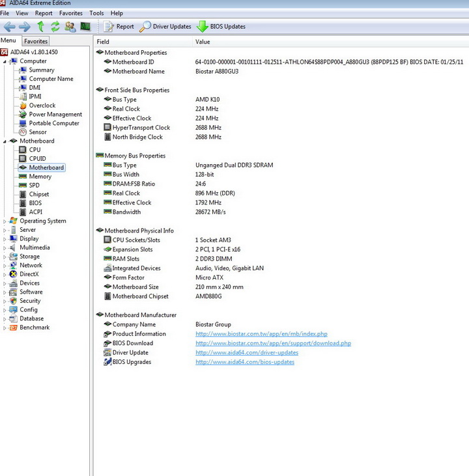469x476 pixels.
Task: Open the View menu
Action: click(x=22, y=14)
